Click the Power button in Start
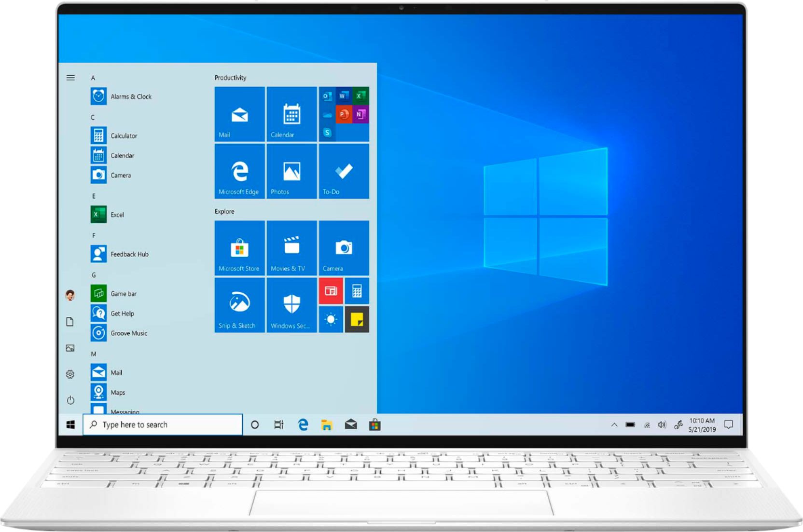 point(70,400)
